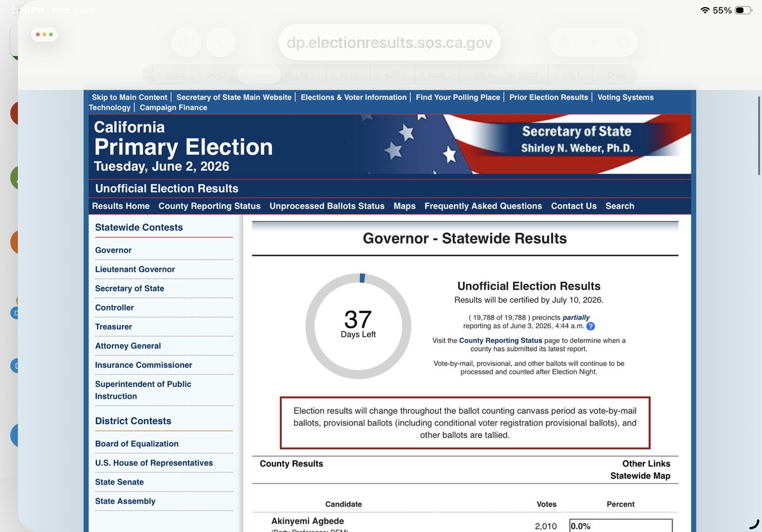Select Secretary of State contest link
The width and height of the screenshot is (762, 532).
[x=130, y=288]
